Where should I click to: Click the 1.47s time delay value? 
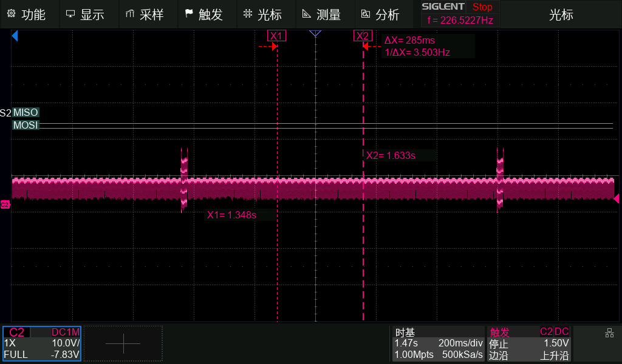(x=406, y=343)
